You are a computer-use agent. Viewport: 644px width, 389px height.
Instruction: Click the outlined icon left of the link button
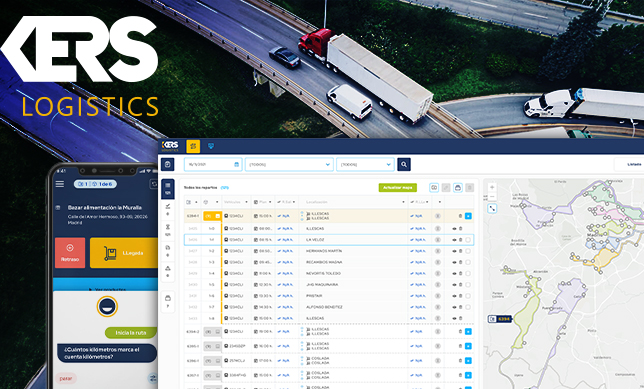pos(434,188)
